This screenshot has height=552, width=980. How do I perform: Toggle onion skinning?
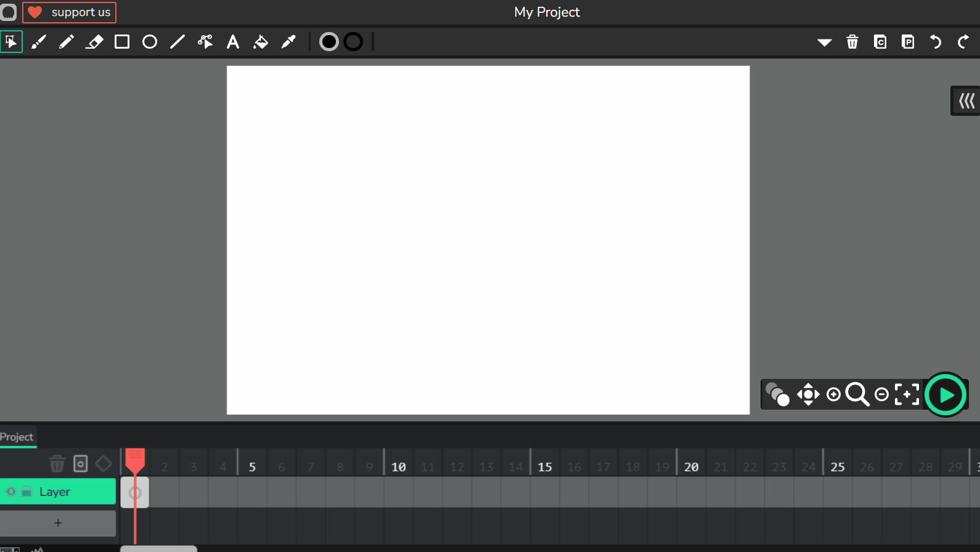coord(777,394)
